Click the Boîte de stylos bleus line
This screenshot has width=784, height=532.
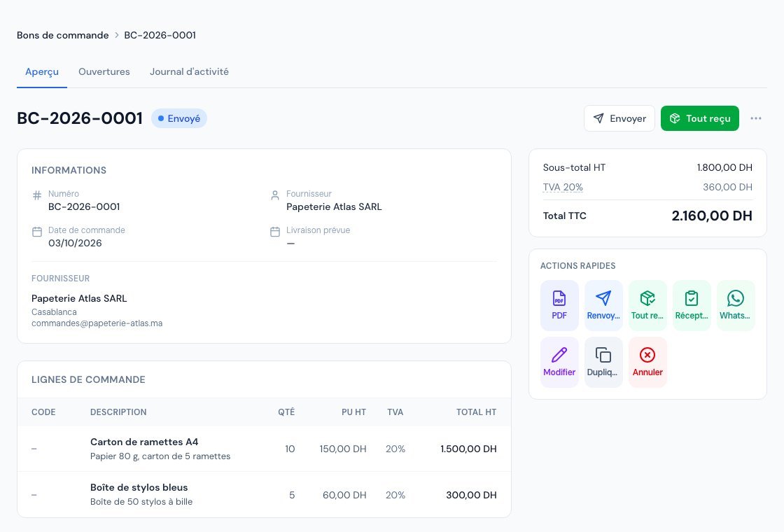tap(264, 494)
